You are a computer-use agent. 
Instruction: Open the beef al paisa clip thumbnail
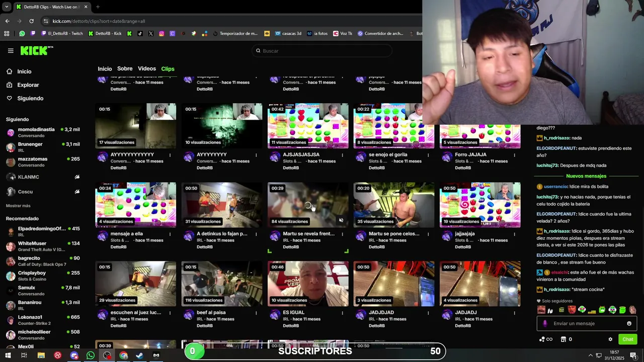coord(222,284)
